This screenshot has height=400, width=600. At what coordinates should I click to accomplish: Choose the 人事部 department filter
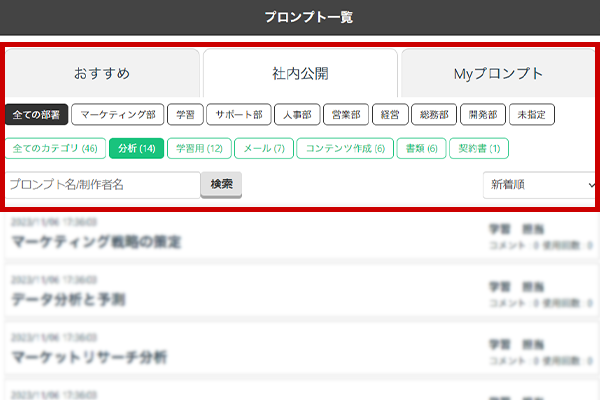click(296, 114)
